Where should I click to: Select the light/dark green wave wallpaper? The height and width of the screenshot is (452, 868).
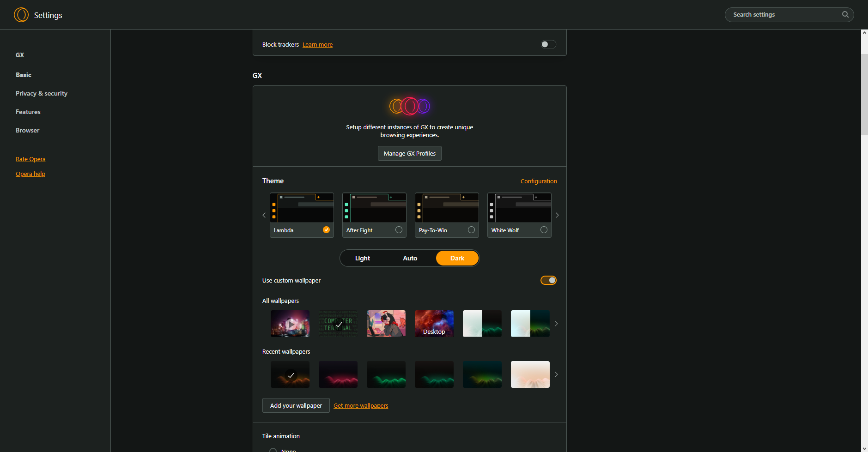pyautogui.click(x=482, y=324)
